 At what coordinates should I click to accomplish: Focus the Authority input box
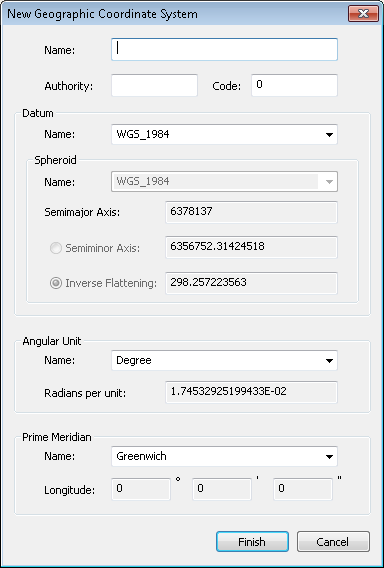point(154,85)
